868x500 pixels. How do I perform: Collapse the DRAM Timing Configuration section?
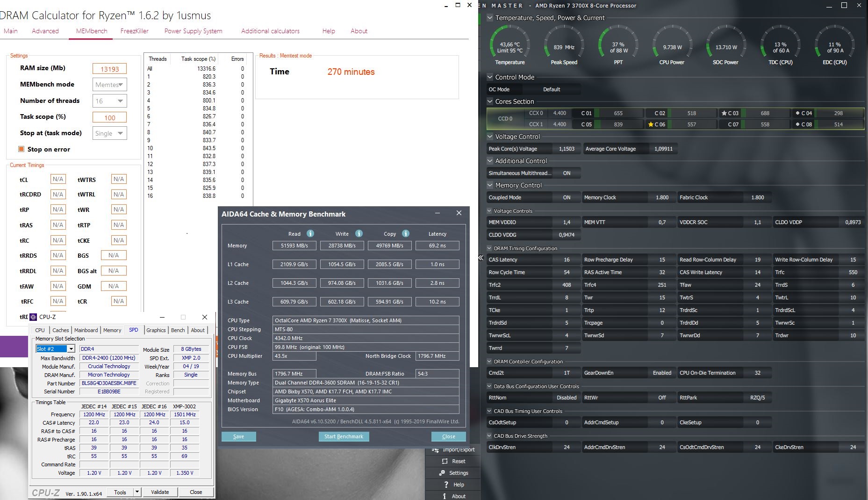490,248
